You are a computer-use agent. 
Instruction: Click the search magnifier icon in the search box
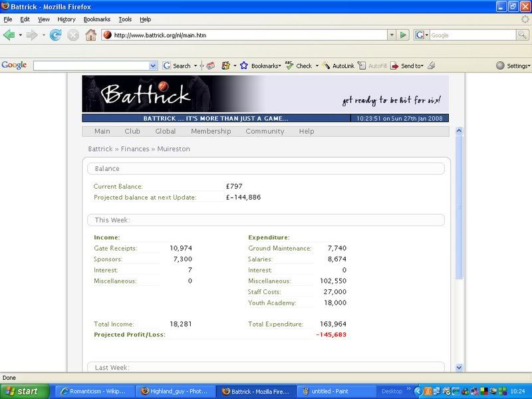[x=522, y=35]
